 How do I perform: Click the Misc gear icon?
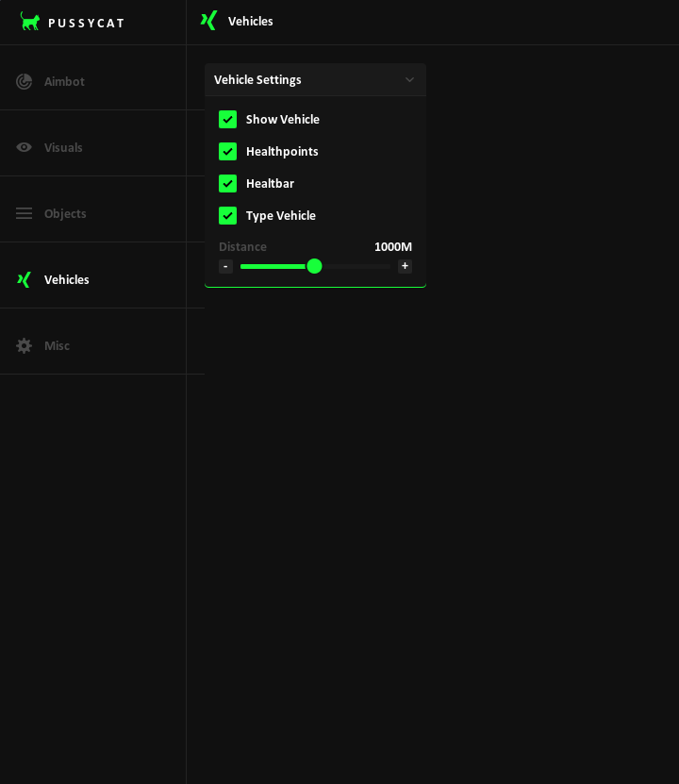click(24, 345)
